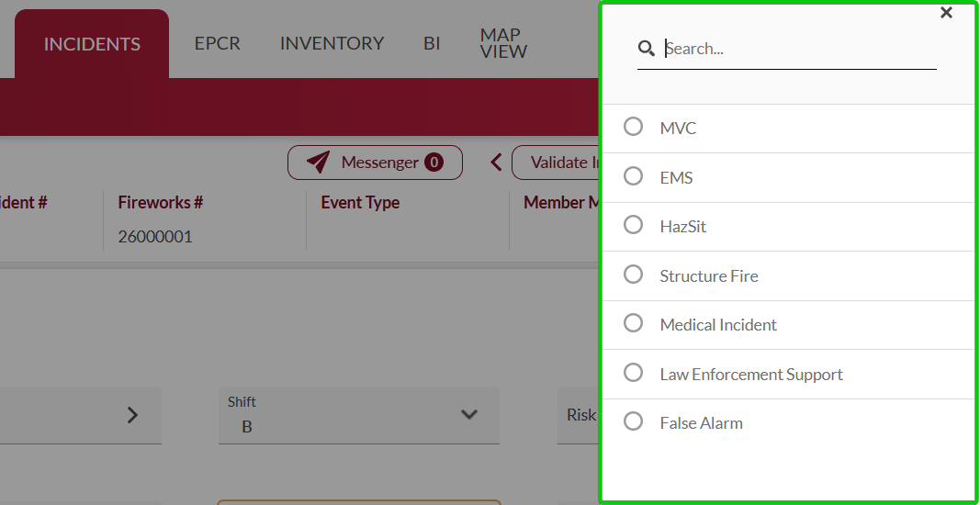
Task: Open the MAP VIEW tab
Action: click(503, 43)
